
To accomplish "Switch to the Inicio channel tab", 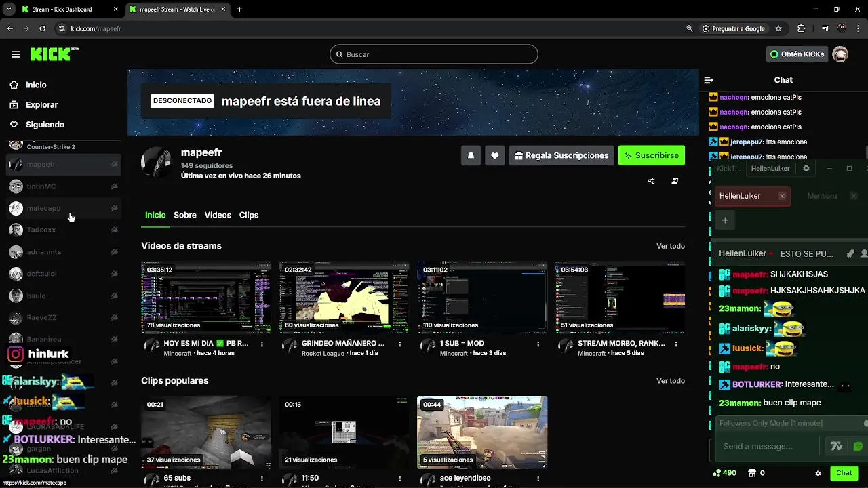I will (x=155, y=215).
